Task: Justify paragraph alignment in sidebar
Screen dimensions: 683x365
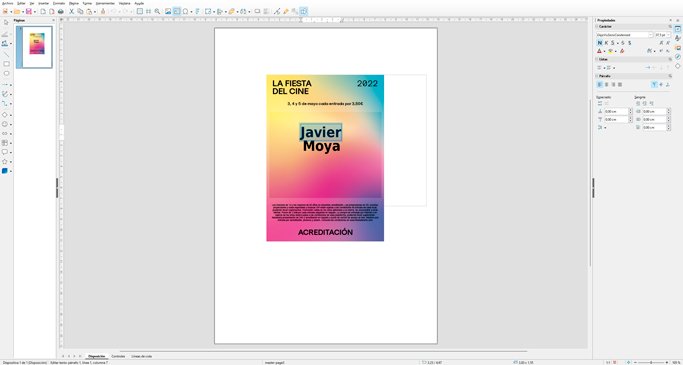Action: click(x=620, y=84)
